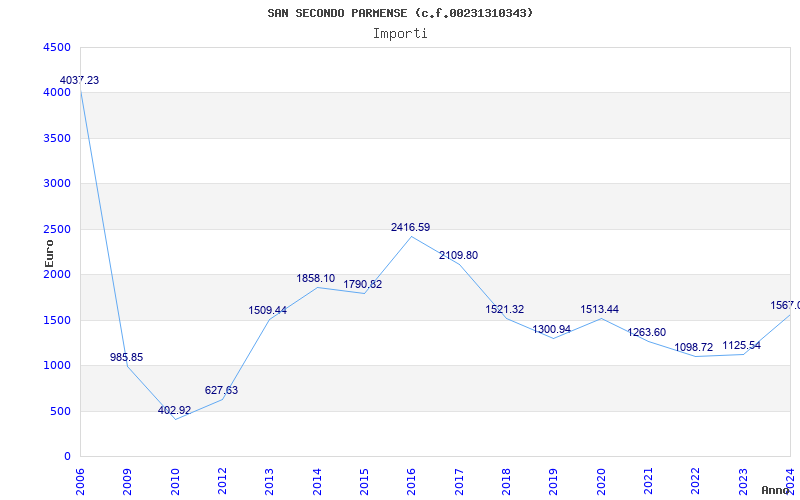Click the 2016 x-axis year label

point(411,482)
